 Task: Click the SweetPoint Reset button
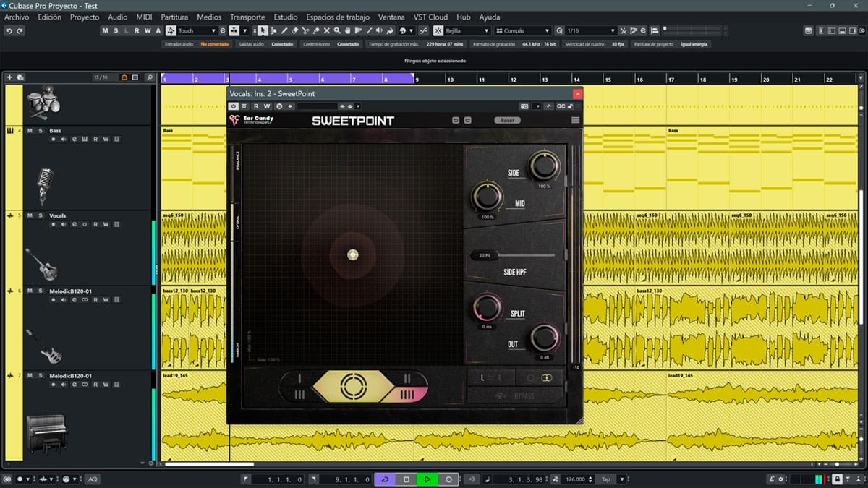coord(507,120)
